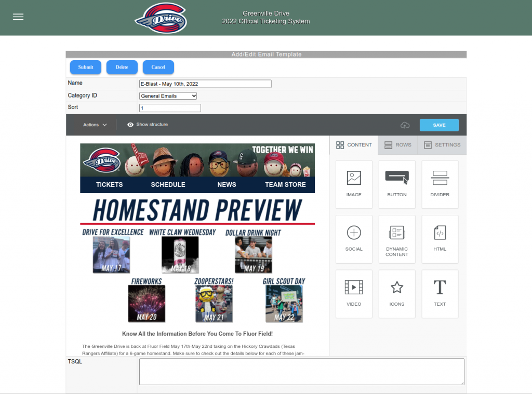This screenshot has height=394, width=532.
Task: Add an Image content block
Action: click(354, 184)
